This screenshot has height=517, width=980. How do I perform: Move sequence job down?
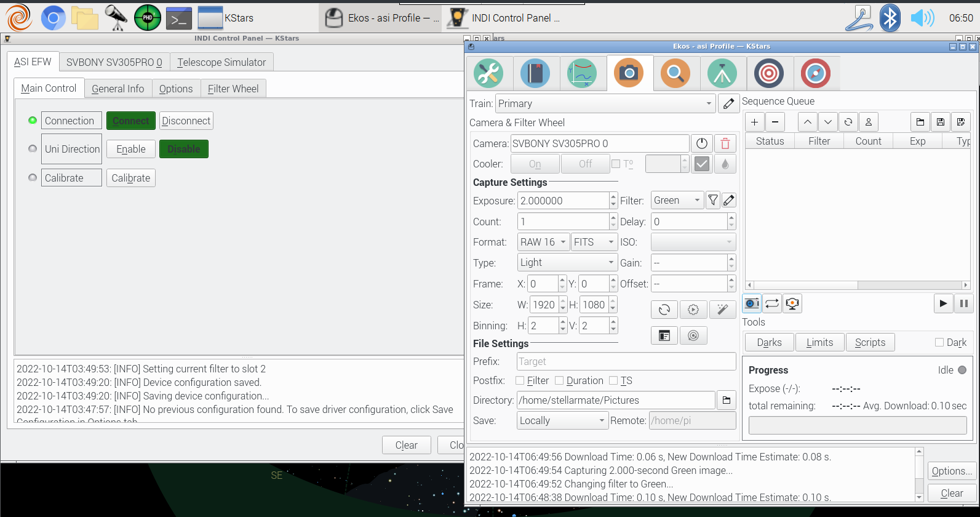coord(828,122)
